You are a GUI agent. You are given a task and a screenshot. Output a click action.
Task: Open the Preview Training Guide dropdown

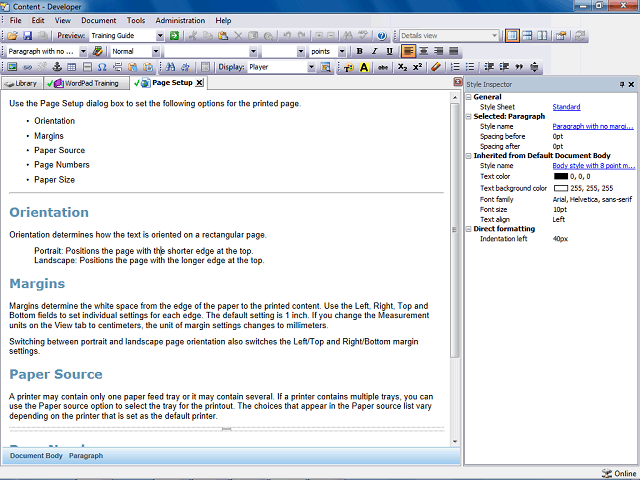160,36
